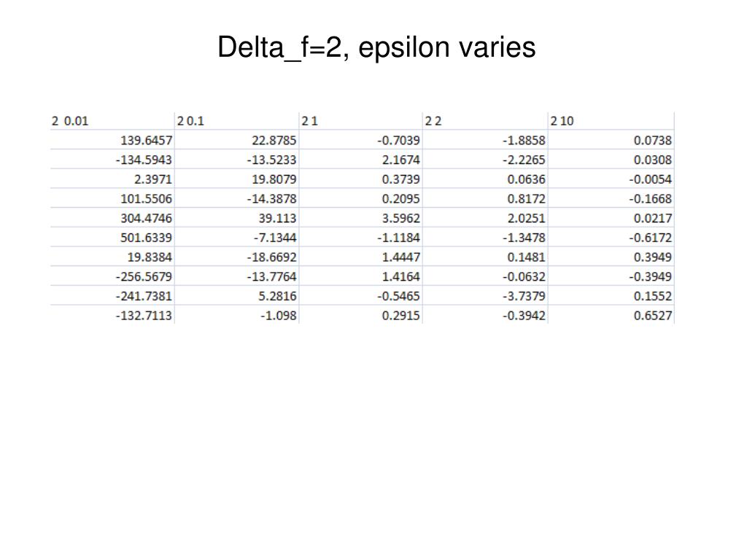Viewport: 747px width, 560px height.
Task: Click the cell showing 3.5962
Action: click(360, 217)
